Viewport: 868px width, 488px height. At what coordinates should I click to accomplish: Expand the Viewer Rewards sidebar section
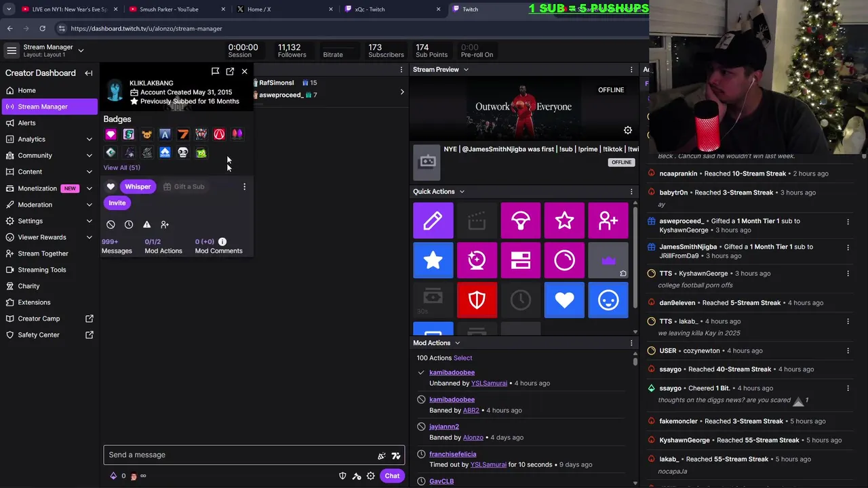(89, 237)
